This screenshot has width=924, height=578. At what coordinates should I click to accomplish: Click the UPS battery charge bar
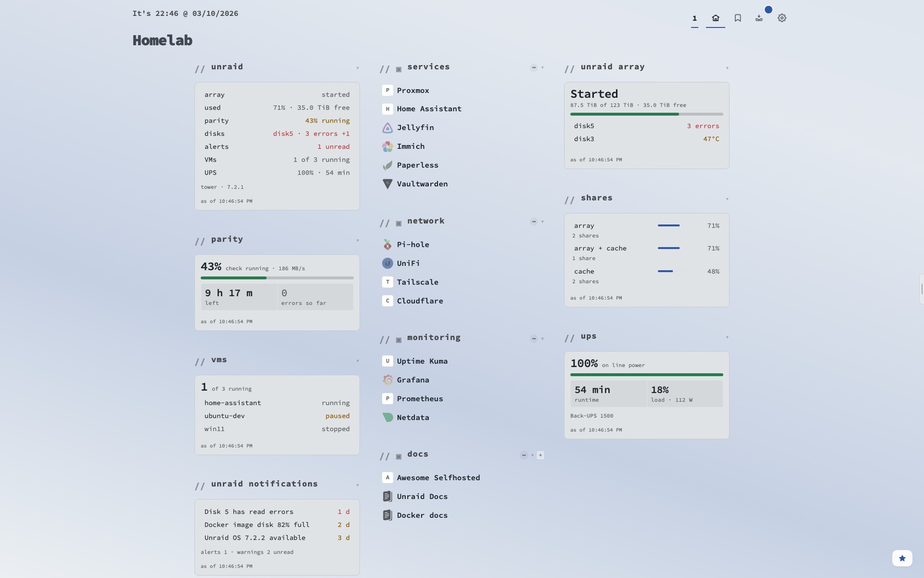pos(647,375)
